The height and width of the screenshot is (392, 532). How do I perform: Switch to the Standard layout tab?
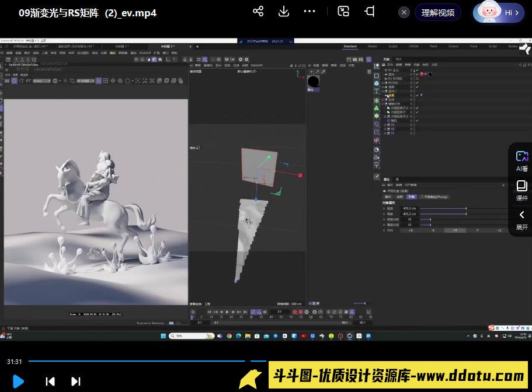tap(350, 46)
